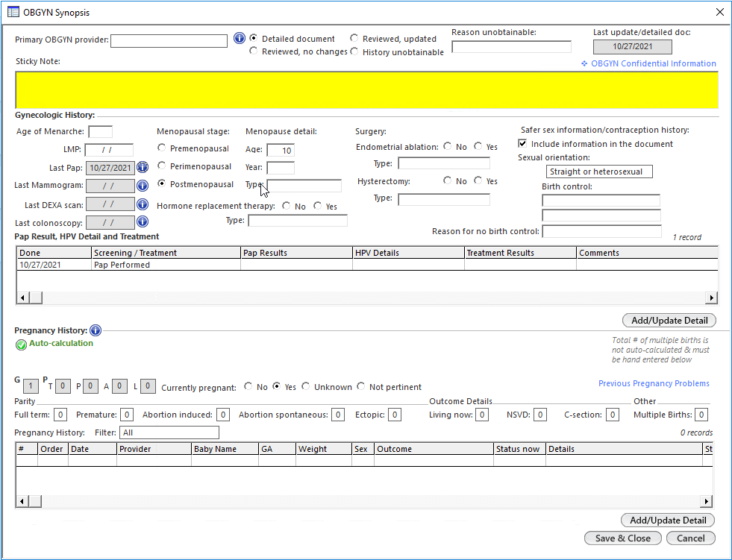The width and height of the screenshot is (732, 560).
Task: Click the Pregnancy table left scroll arrow
Action: tap(22, 501)
